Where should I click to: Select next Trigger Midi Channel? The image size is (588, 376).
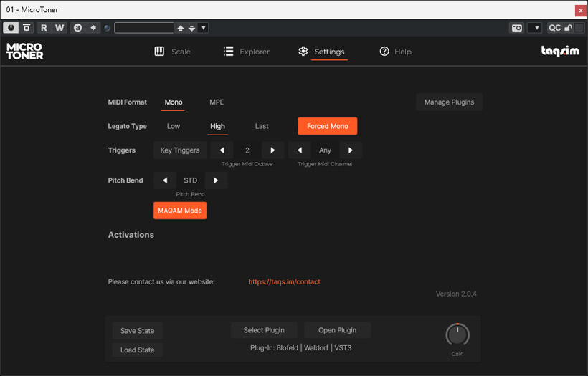coord(351,150)
